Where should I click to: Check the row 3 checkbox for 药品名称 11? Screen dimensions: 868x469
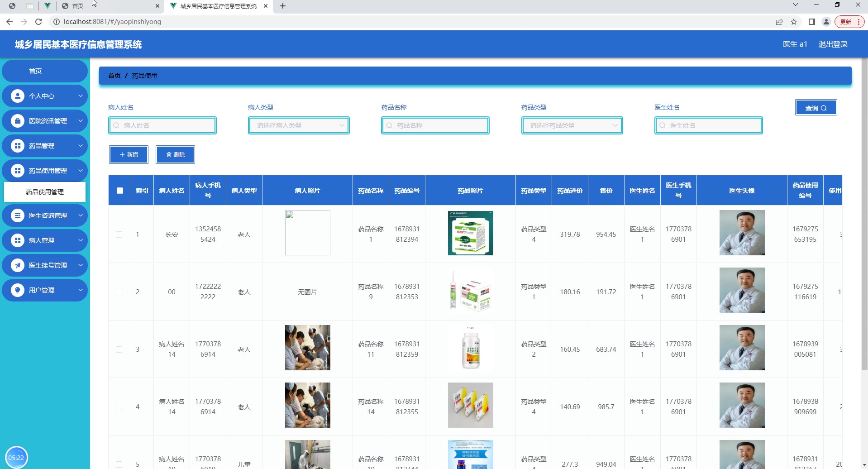[x=119, y=349]
